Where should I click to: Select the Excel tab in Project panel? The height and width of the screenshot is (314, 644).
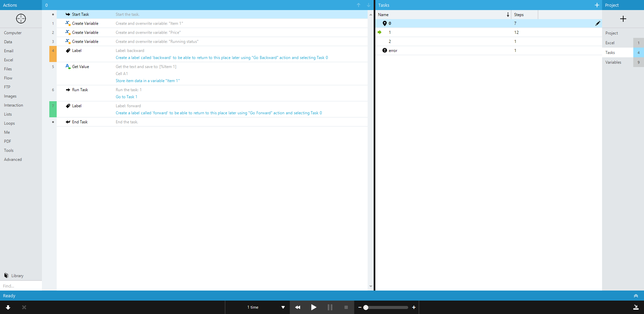623,43
